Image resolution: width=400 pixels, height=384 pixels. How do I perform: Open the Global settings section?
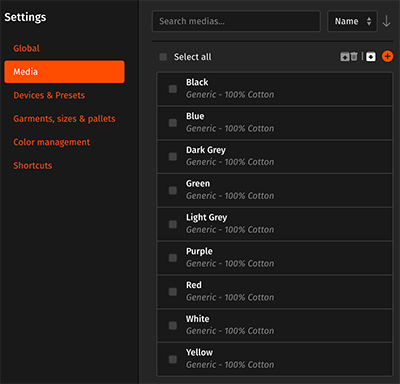[26, 48]
